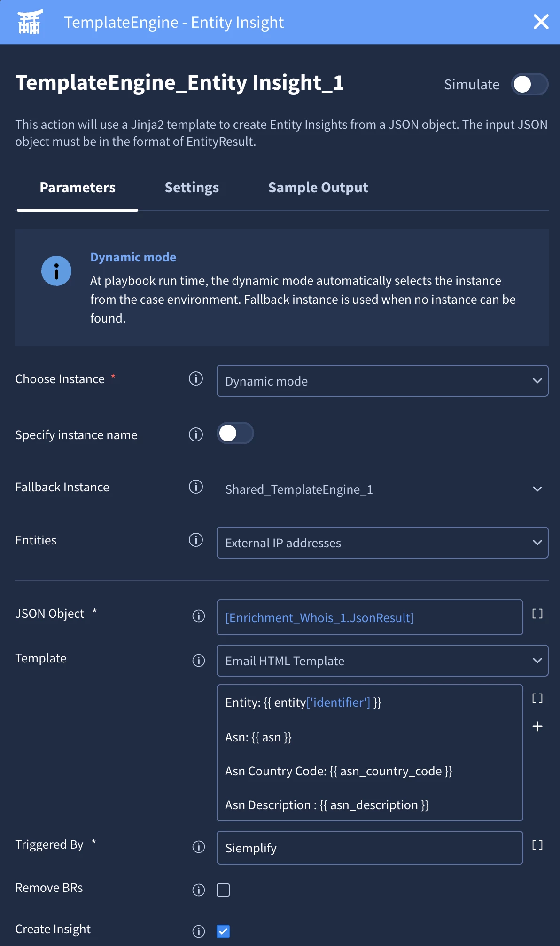Show info for Triggered By
Screen dimensions: 560x946
pos(199,847)
